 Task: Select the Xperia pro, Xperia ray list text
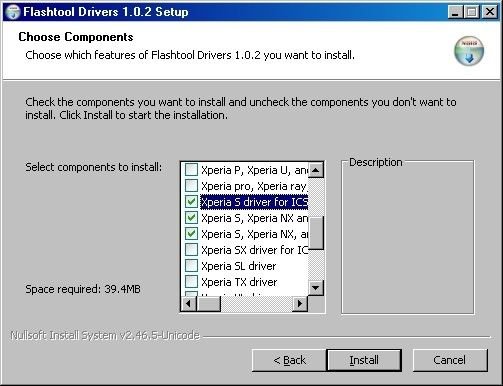pyautogui.click(x=254, y=186)
